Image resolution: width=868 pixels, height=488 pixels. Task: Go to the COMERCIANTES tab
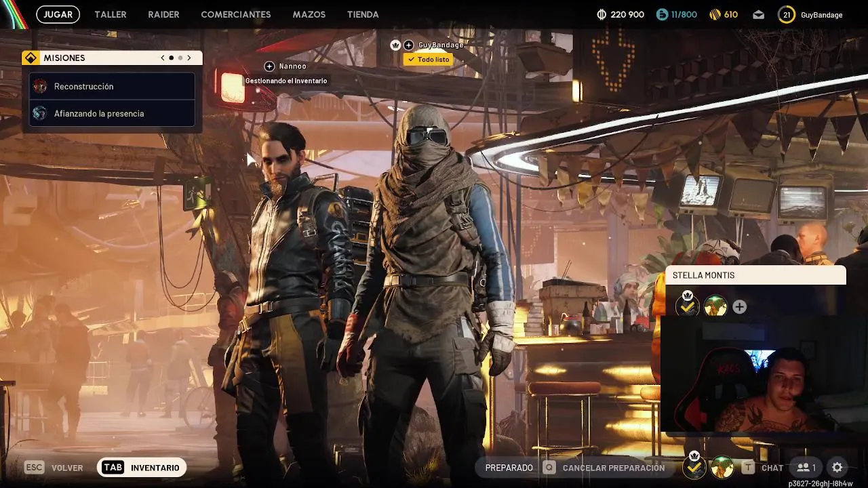[x=236, y=14]
